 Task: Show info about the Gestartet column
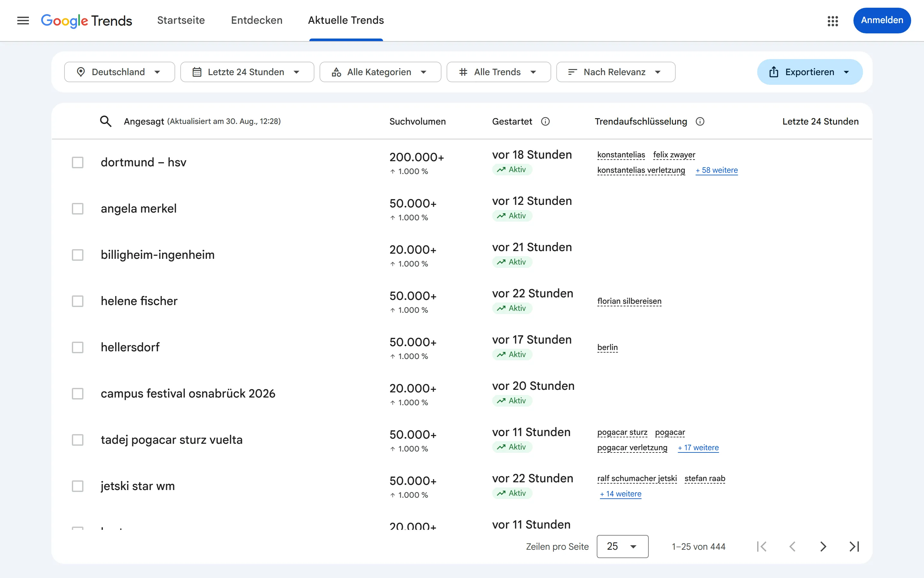(x=545, y=121)
